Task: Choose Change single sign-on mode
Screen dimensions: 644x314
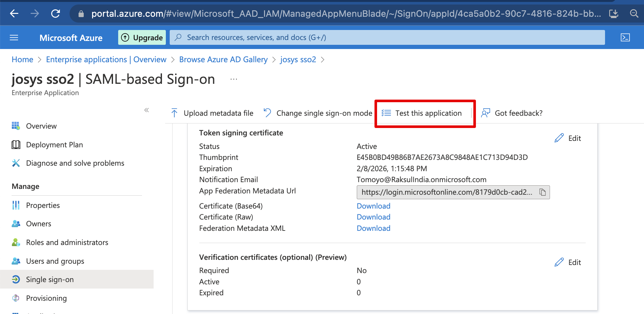Action: (x=318, y=113)
